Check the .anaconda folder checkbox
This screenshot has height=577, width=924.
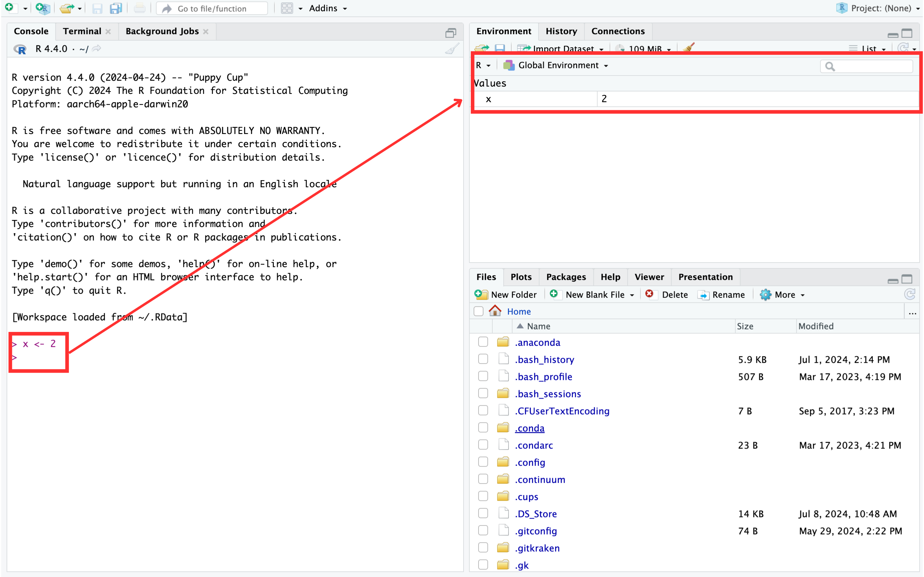[x=483, y=341]
